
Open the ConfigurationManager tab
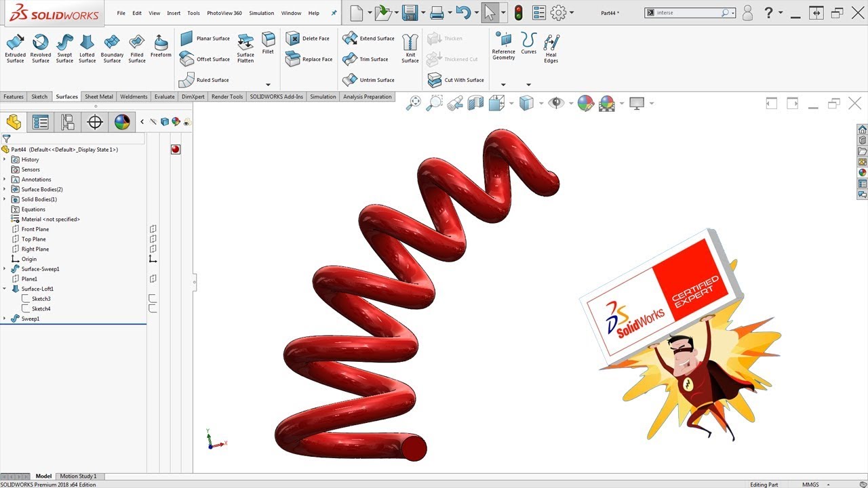[68, 122]
